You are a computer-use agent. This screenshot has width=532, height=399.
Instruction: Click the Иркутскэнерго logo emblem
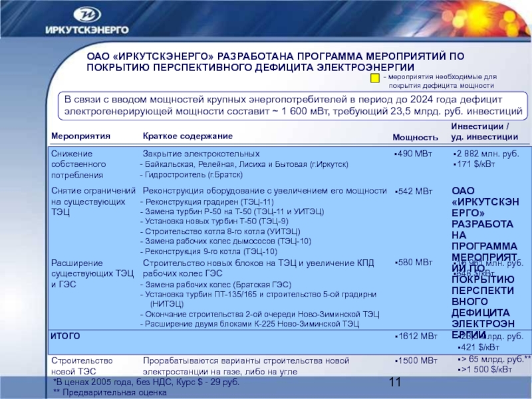(87, 15)
